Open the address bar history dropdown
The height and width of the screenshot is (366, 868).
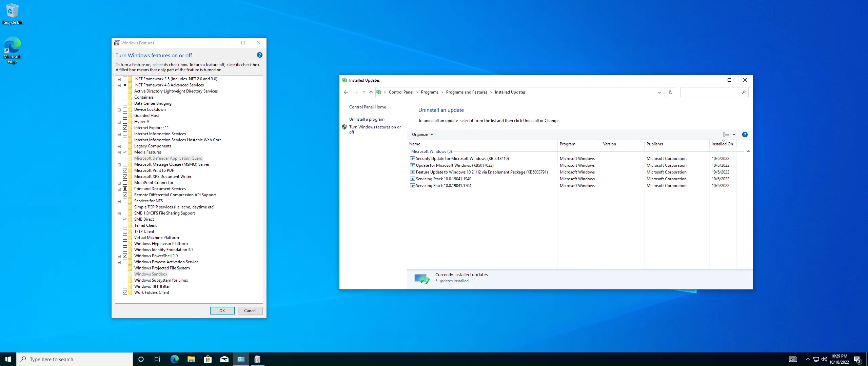click(659, 92)
